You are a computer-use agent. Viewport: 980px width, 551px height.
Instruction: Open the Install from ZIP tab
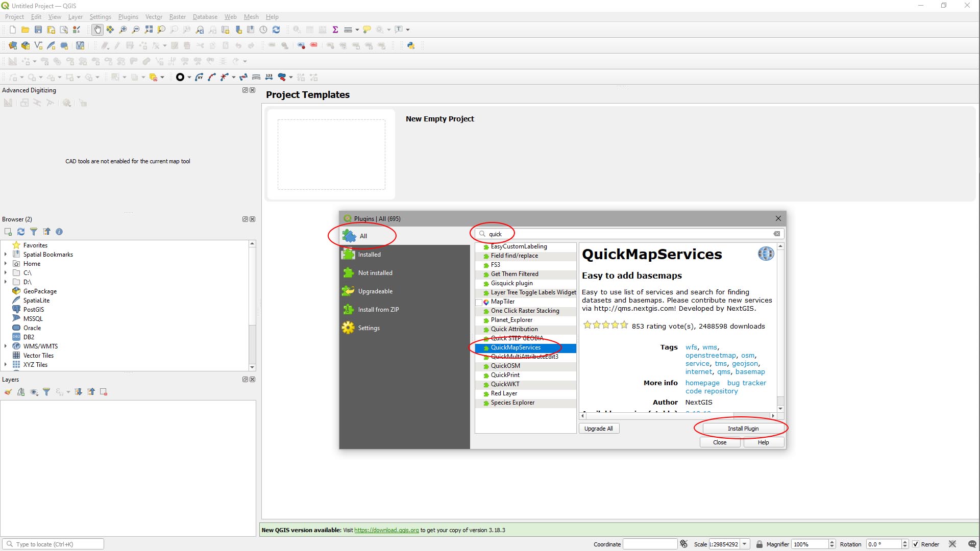tap(405, 309)
